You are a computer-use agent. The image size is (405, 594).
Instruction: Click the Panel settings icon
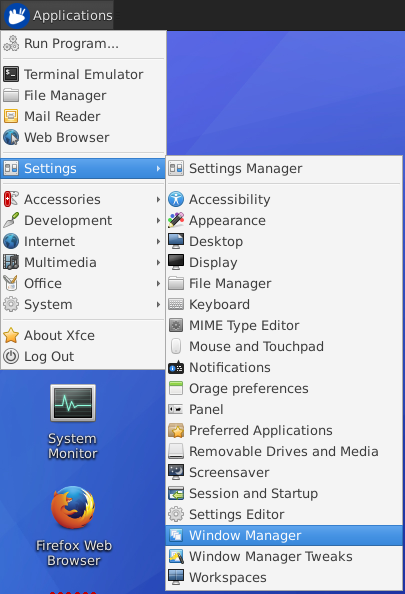tap(176, 410)
